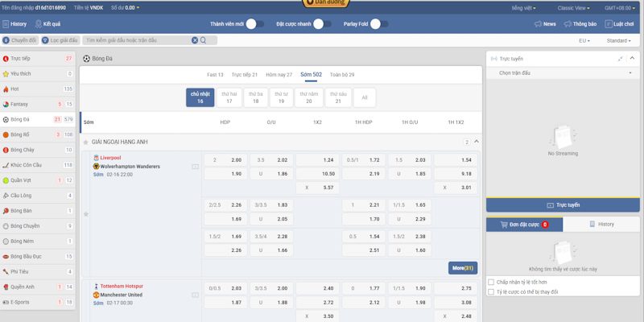This screenshot has height=322, width=644.
Task: Select Quyền Anh boxing icon
Action: coord(6,287)
